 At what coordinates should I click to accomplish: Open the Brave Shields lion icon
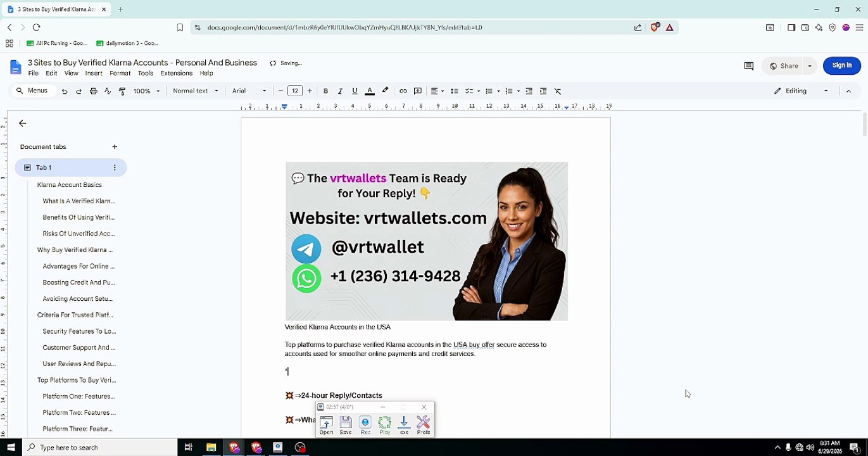click(655, 27)
